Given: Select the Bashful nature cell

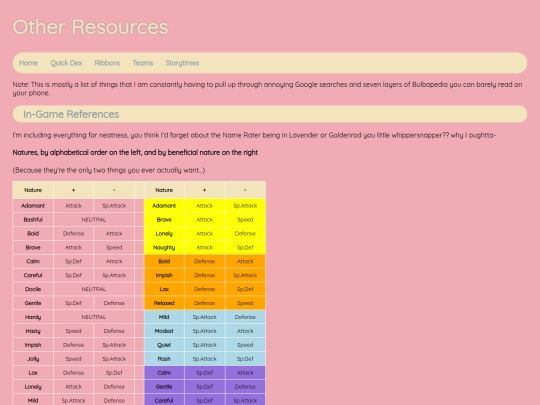Looking at the screenshot, I should (x=33, y=220).
